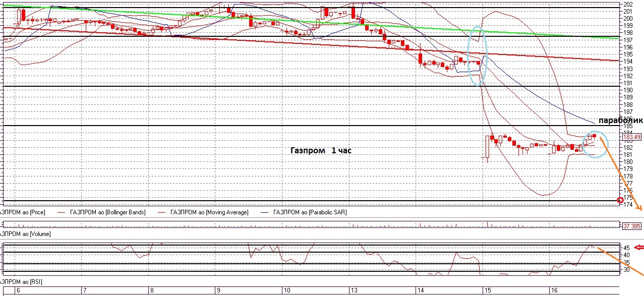This screenshot has height=296, width=644.
Task: Click the 202 level on price scale
Action: coord(628,5)
